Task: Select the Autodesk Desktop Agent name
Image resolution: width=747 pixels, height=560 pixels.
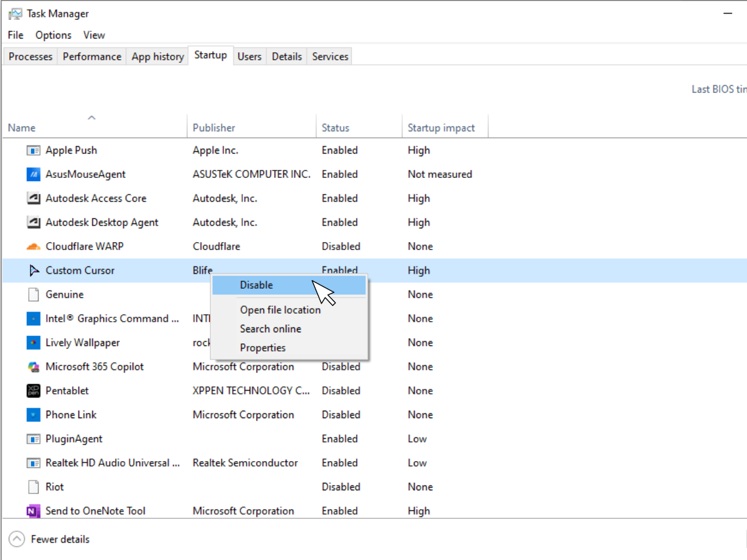Action: (x=102, y=222)
